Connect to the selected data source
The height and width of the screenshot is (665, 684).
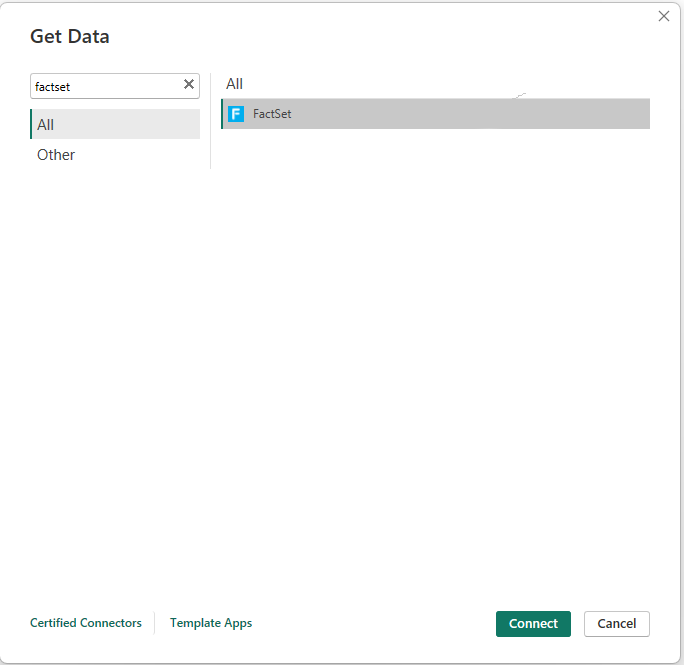point(533,624)
